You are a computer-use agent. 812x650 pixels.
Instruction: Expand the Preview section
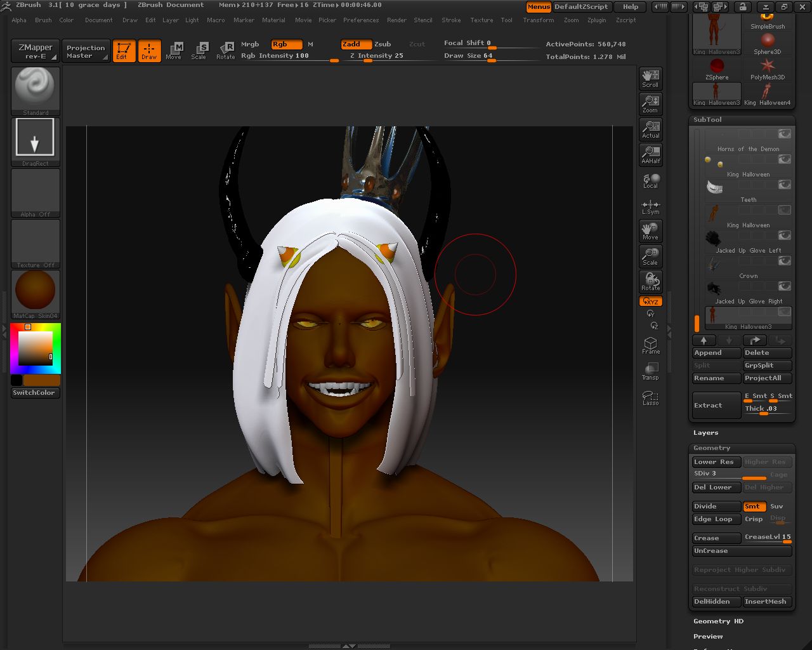click(708, 637)
